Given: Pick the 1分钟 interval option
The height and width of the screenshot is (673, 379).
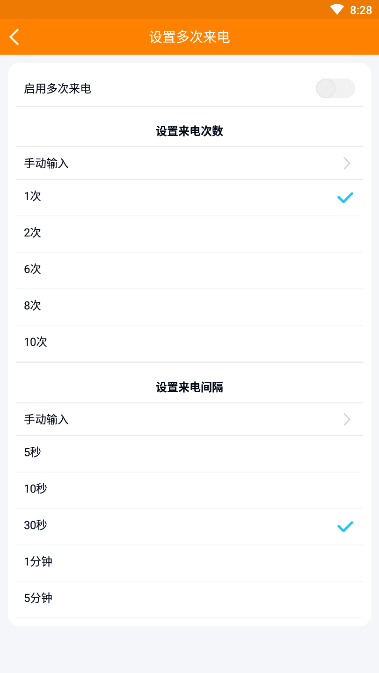Looking at the screenshot, I should coord(189,563).
